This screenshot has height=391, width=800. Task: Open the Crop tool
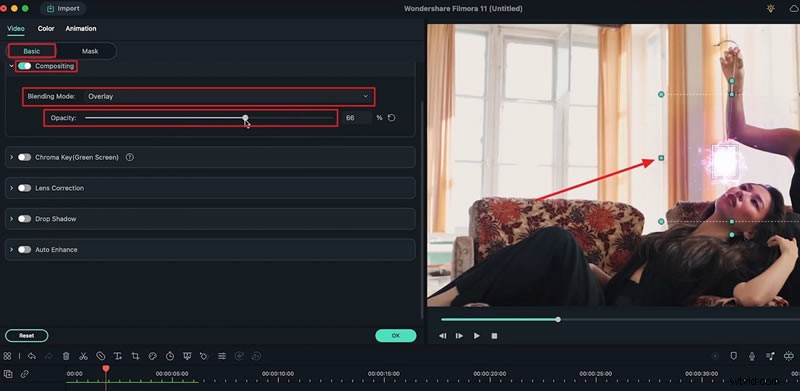tap(135, 356)
